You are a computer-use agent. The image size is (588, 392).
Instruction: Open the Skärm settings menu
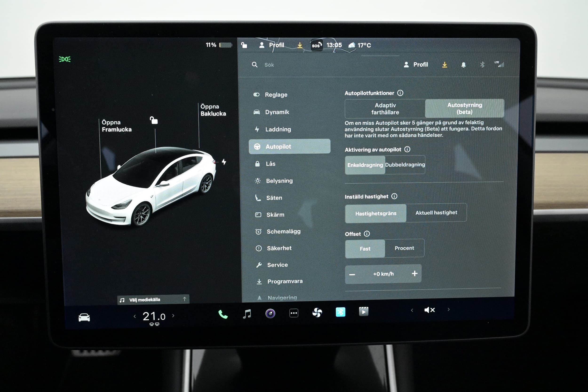tap(270, 215)
